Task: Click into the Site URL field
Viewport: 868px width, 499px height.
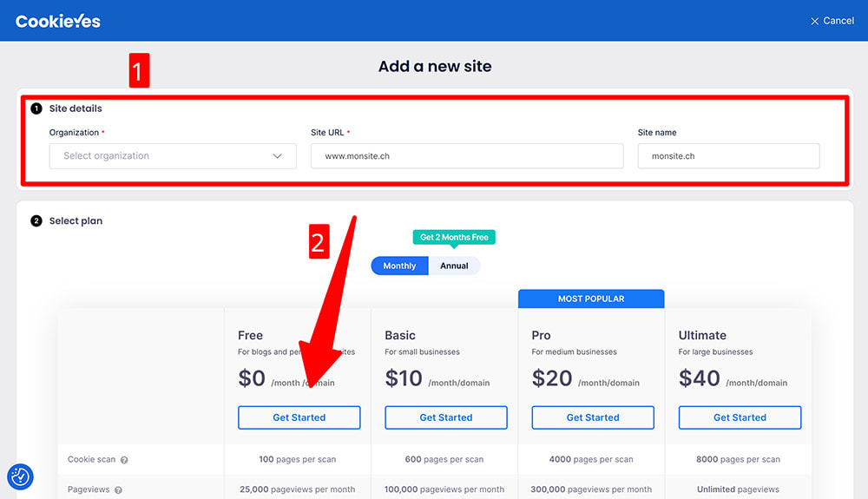Action: coord(467,156)
